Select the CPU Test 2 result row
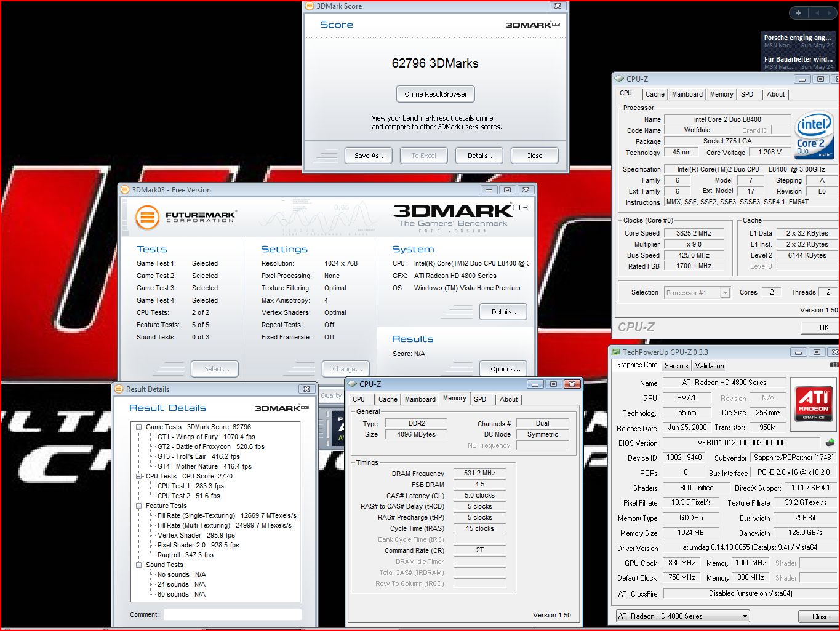The width and height of the screenshot is (840, 631). pos(188,496)
